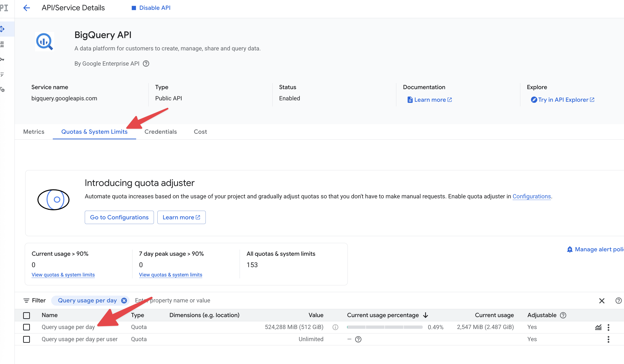Open more actions menu for Query usage per day
624x364 pixels.
point(608,327)
